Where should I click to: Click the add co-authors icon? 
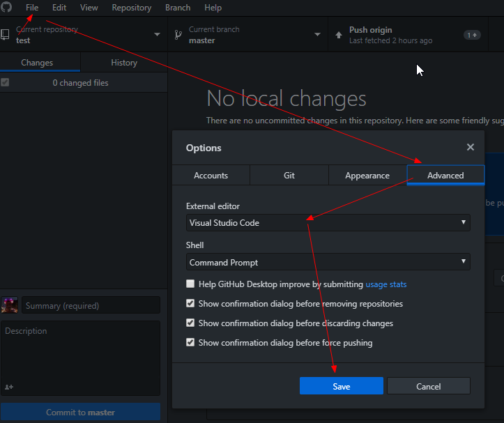click(9, 387)
